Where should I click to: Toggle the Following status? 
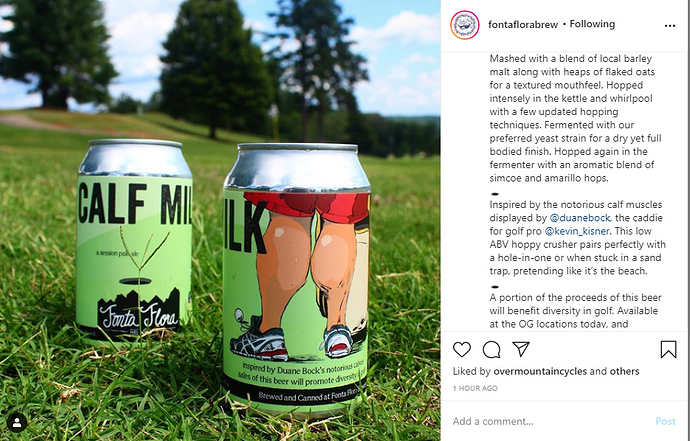coord(592,24)
